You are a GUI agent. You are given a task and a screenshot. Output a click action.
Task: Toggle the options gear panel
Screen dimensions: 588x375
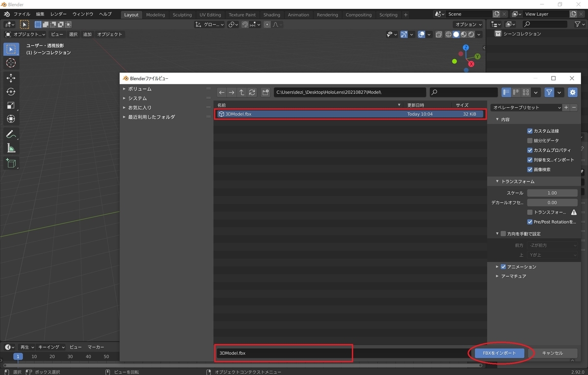(x=572, y=92)
